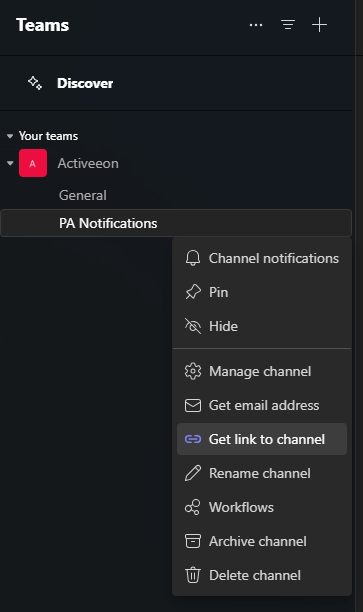Click the filter teams icon
Screen dimensions: 363x612
(x=288, y=25)
